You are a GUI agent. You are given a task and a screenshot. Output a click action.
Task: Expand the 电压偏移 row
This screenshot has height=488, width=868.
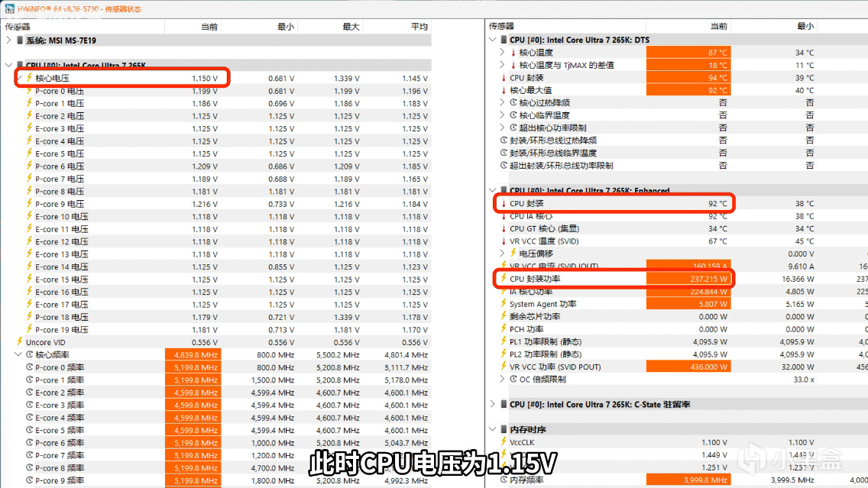click(x=502, y=254)
